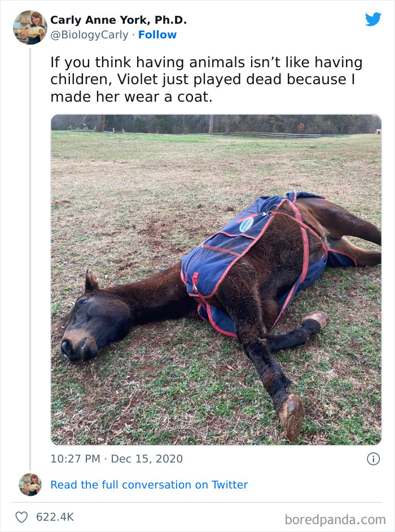This screenshot has height=532, width=395.
Task: Open the tweet info circle icon
Action: 373,459
